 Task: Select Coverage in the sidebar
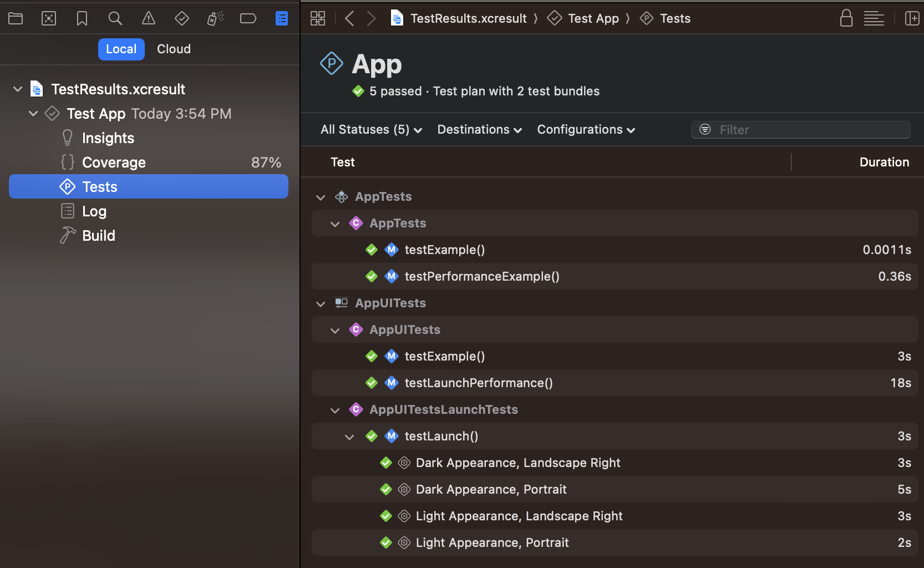149,162
